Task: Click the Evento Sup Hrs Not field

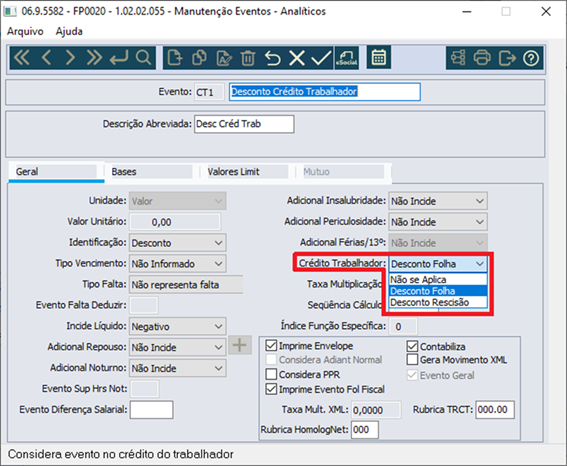Action: tap(144, 389)
